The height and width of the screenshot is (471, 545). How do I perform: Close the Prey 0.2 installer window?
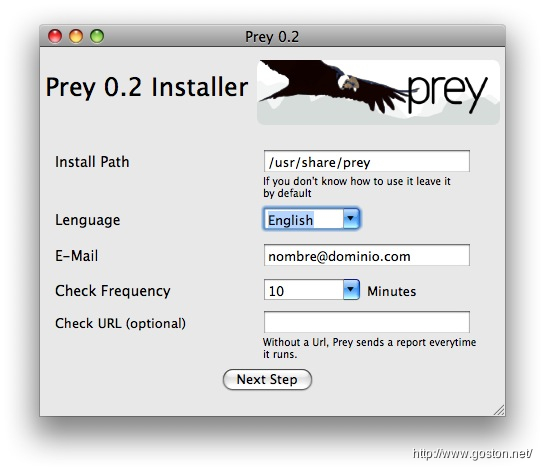tap(55, 36)
